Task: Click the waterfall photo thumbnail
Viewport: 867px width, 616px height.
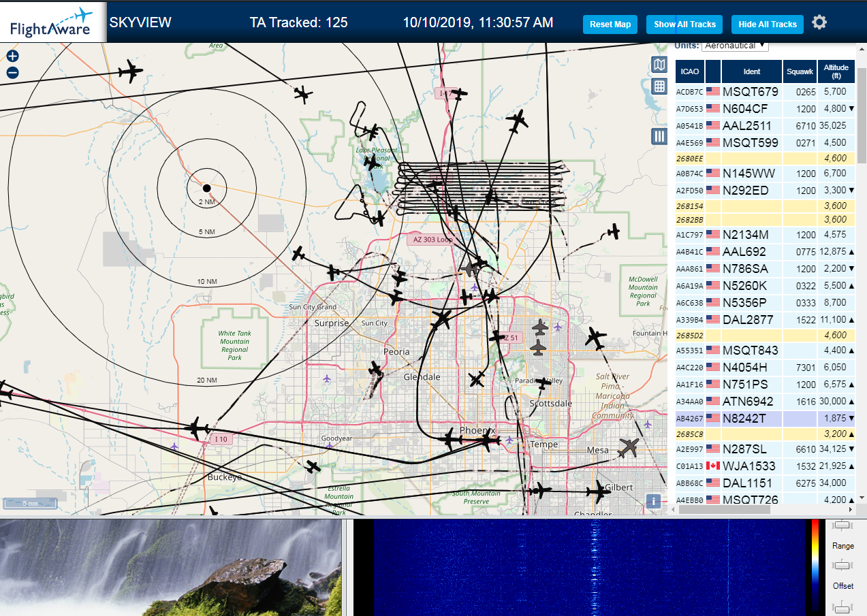Action: 170,568
